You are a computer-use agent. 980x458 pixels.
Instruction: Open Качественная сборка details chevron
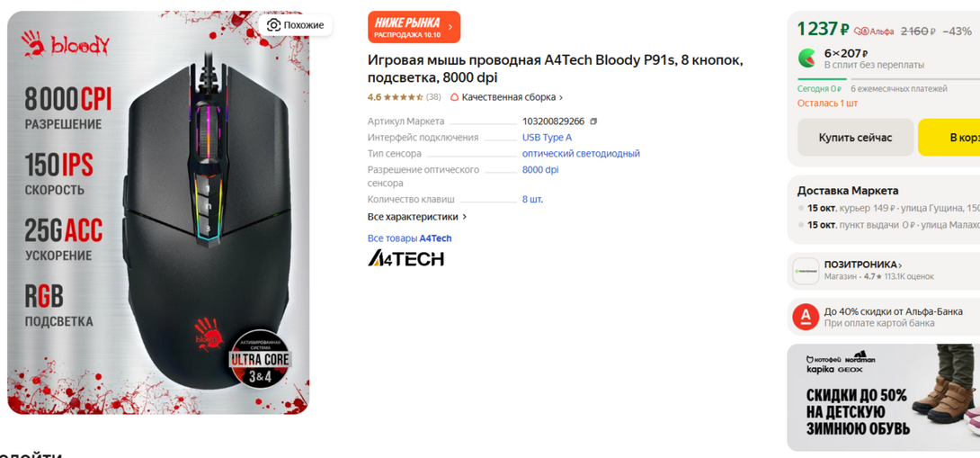(x=561, y=97)
